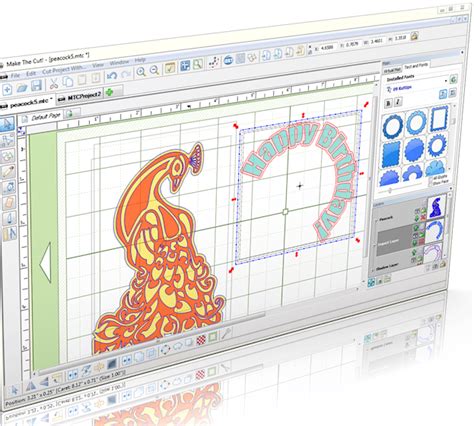Click the Save floppy disk icon
This screenshot has width=474, height=426.
[36, 86]
